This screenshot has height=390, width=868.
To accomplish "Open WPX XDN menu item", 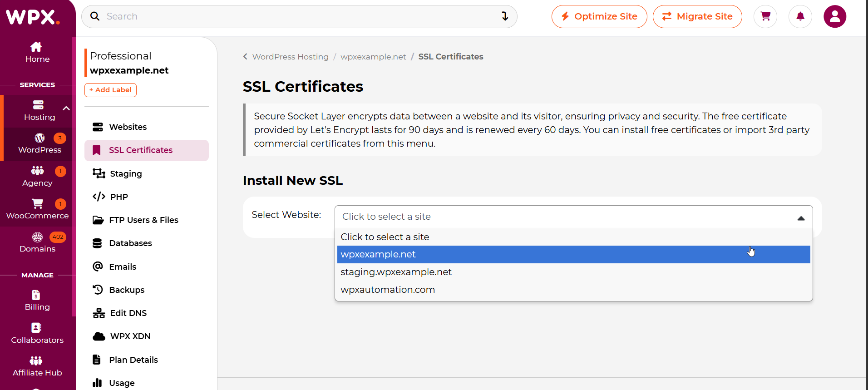I will point(147,336).
